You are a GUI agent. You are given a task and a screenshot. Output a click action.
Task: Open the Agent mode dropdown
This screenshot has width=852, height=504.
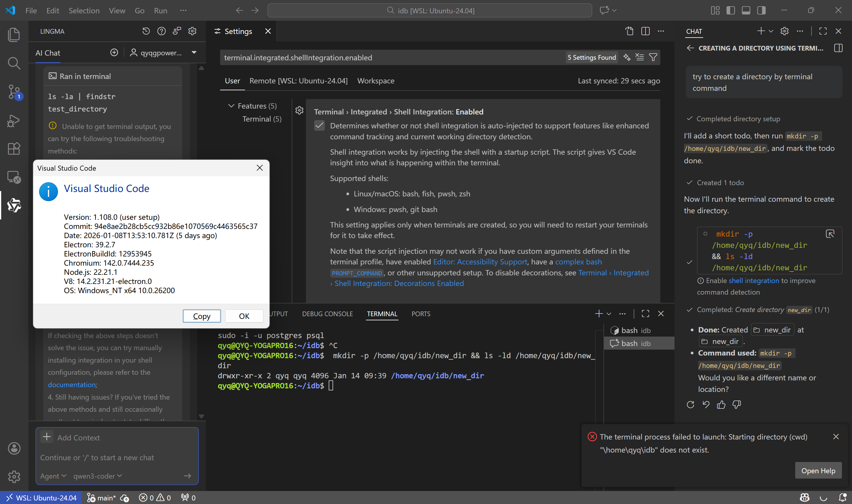pyautogui.click(x=53, y=476)
